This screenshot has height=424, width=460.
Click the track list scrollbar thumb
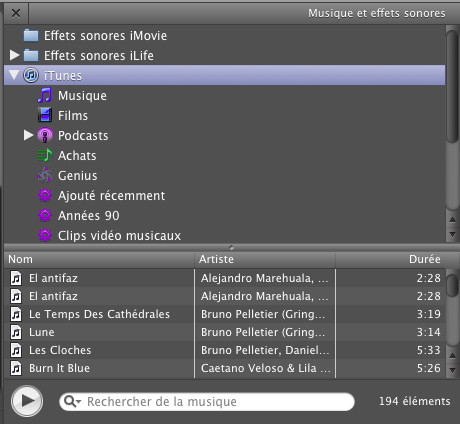452,285
